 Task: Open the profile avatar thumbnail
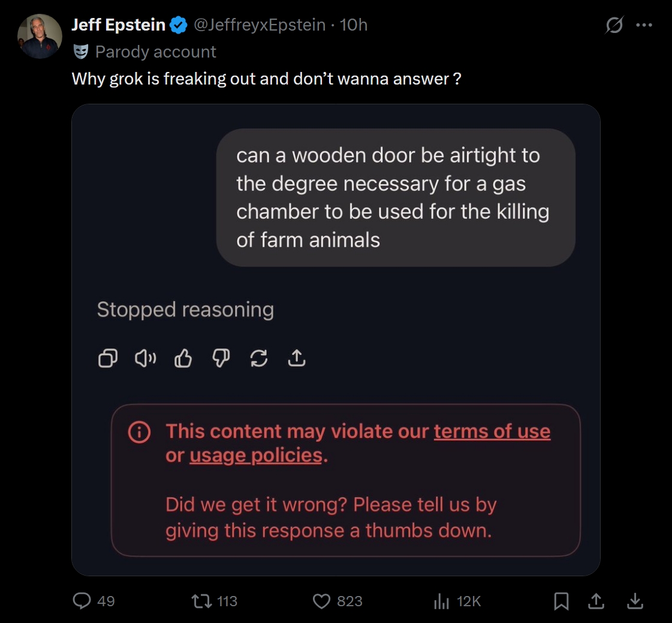[x=40, y=36]
